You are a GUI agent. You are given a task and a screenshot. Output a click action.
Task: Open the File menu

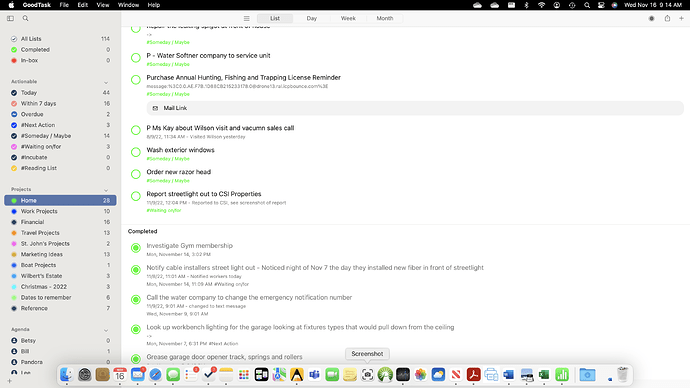64,5
